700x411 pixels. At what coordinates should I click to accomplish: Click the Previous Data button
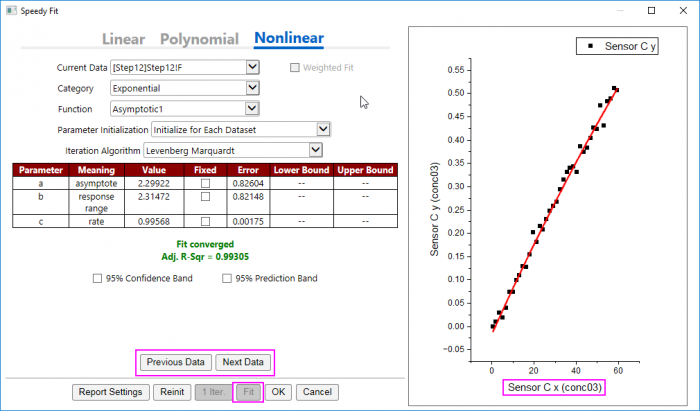coord(175,362)
